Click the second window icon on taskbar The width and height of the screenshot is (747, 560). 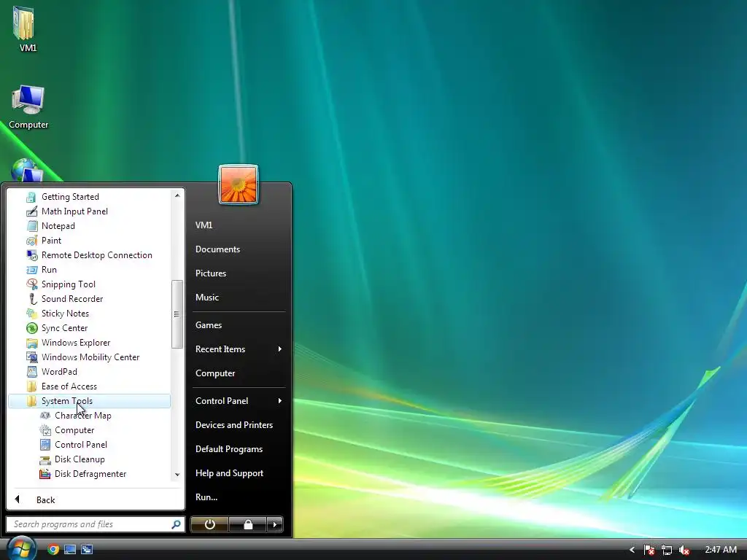point(87,550)
